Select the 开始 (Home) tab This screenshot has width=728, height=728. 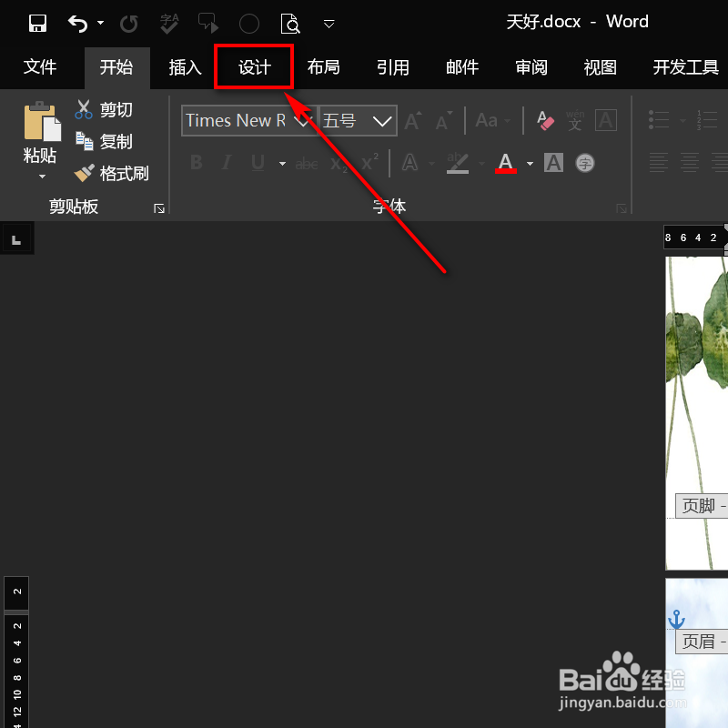116,66
